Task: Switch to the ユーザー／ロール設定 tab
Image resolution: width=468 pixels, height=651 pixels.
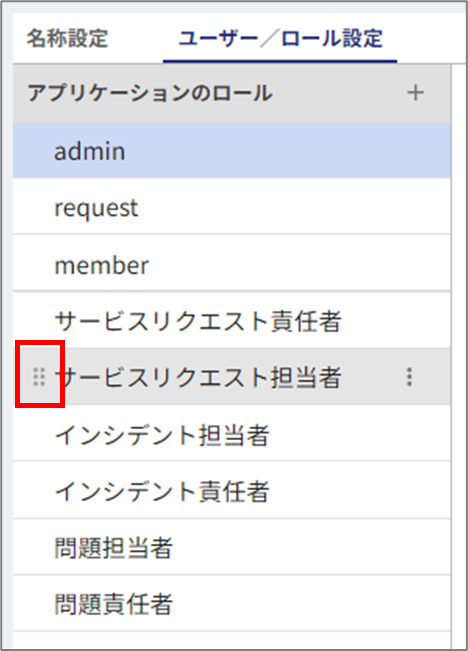Action: [x=280, y=39]
